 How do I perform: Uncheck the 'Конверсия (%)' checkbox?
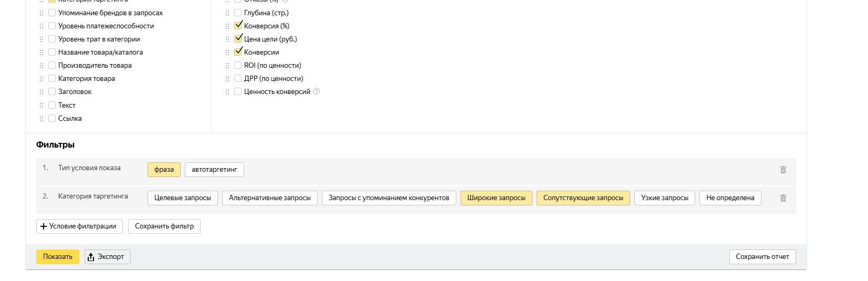[238, 26]
